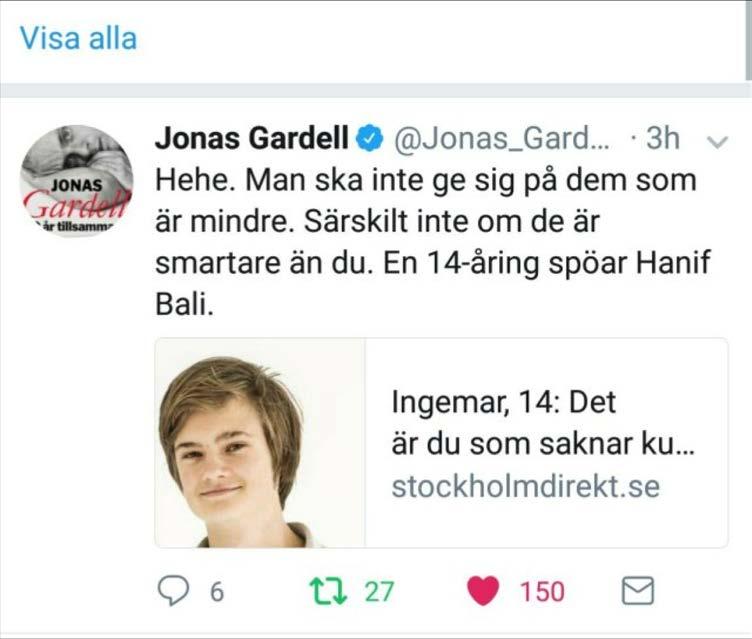Screen dimensions: 752x639
Task: Open Jonas Gardell's round profile avatar
Action: pyautogui.click(x=76, y=181)
